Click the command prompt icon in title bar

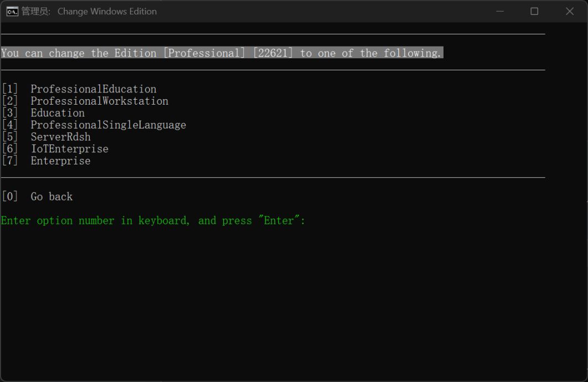coord(12,11)
